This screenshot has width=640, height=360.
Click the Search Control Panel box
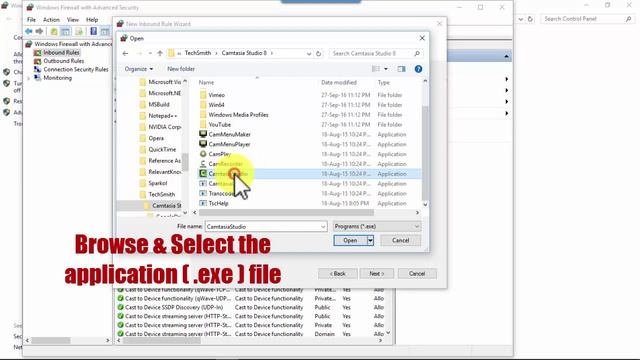[587, 19]
